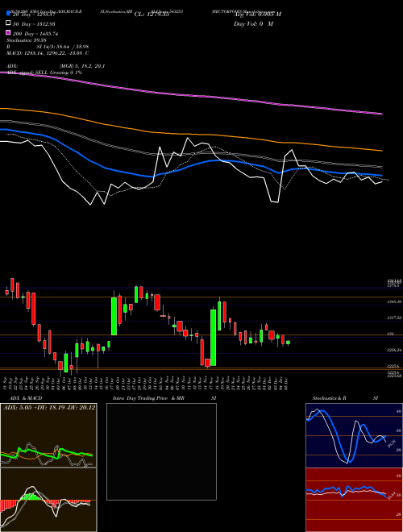Click the 'Day Vol: 0 M' label
This screenshot has height=532, width=403.
(x=253, y=23)
